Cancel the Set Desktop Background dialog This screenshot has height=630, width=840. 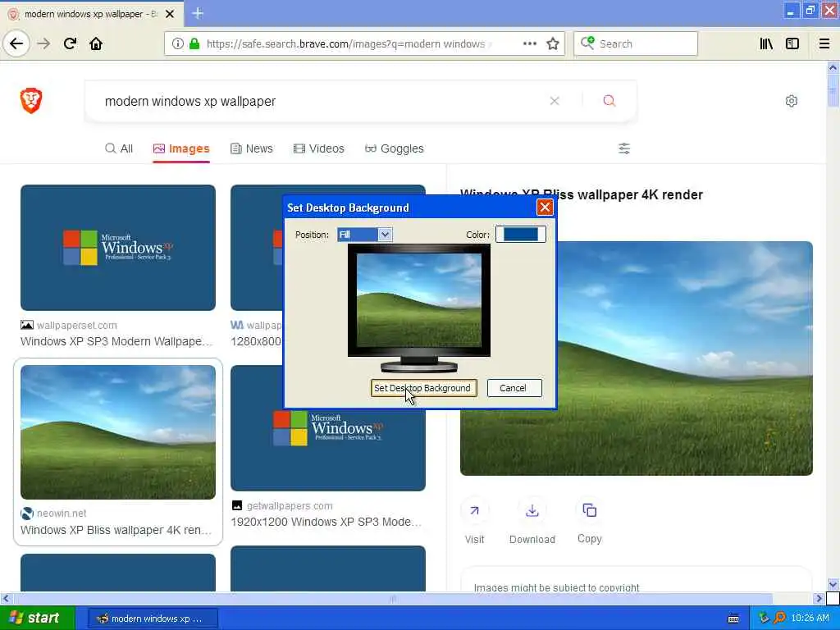point(514,388)
